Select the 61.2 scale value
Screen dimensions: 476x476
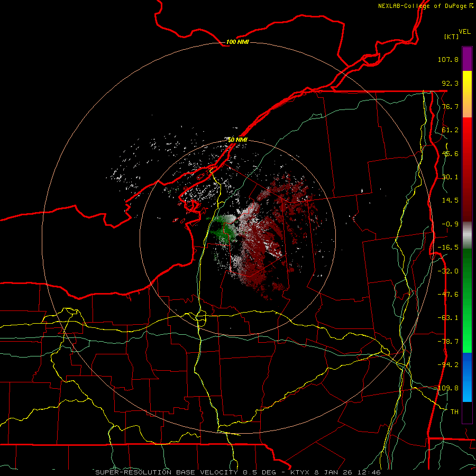tap(450, 130)
